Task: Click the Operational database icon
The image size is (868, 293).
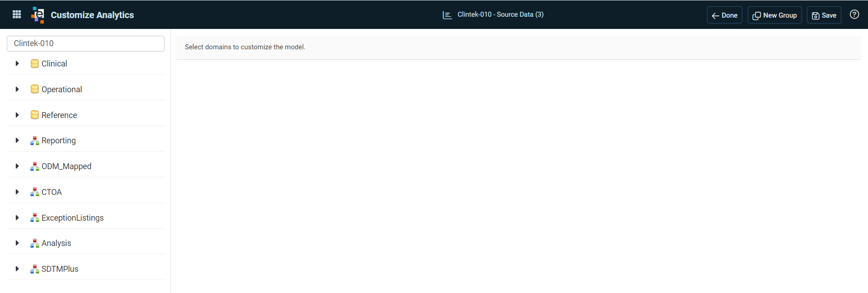Action: pyautogui.click(x=35, y=89)
